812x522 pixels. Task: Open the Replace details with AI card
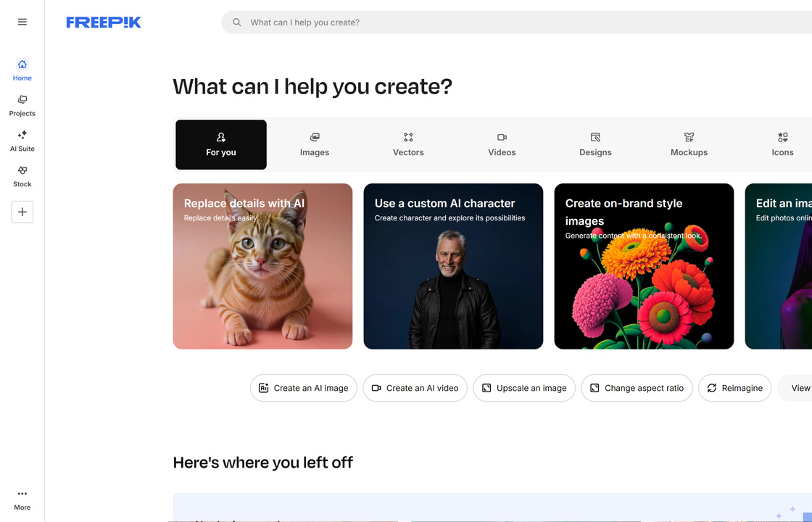262,266
